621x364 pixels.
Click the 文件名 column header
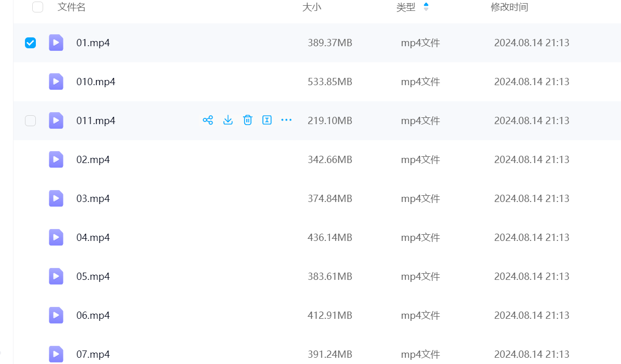click(72, 7)
